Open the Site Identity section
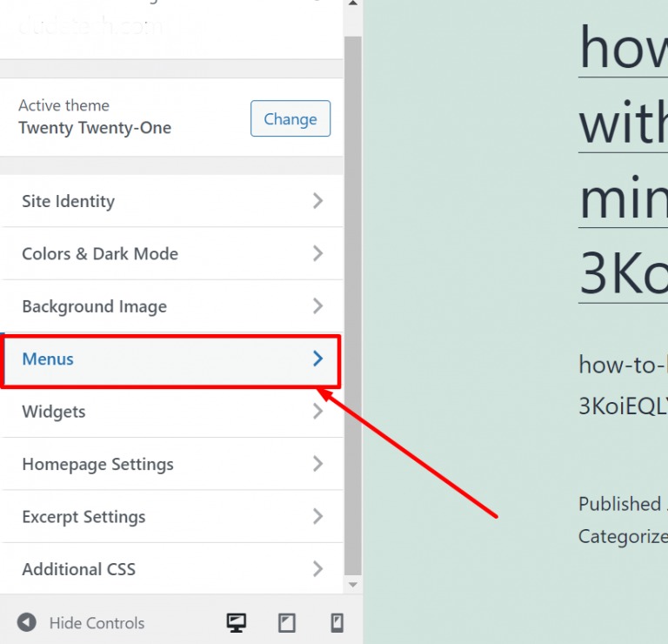This screenshot has width=668, height=644. click(x=68, y=201)
